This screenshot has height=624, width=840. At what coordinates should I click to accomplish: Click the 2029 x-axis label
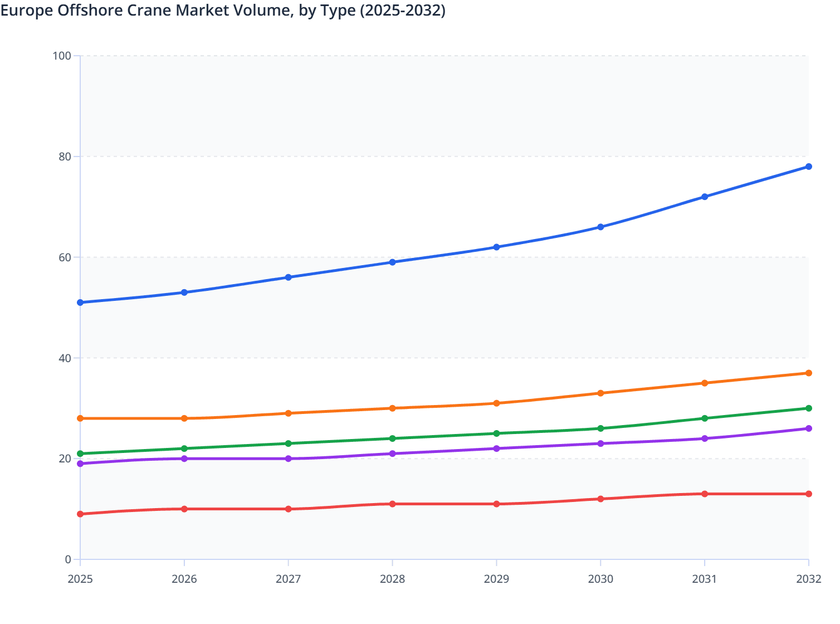(496, 579)
